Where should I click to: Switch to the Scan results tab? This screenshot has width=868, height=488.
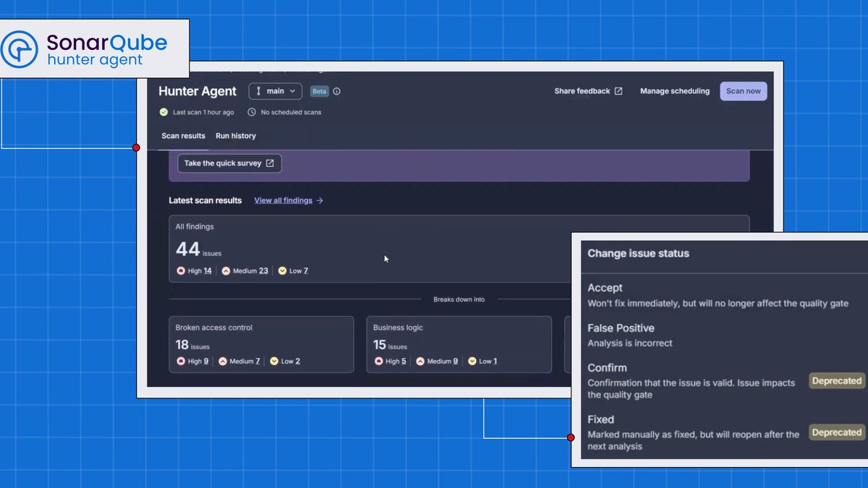click(183, 136)
